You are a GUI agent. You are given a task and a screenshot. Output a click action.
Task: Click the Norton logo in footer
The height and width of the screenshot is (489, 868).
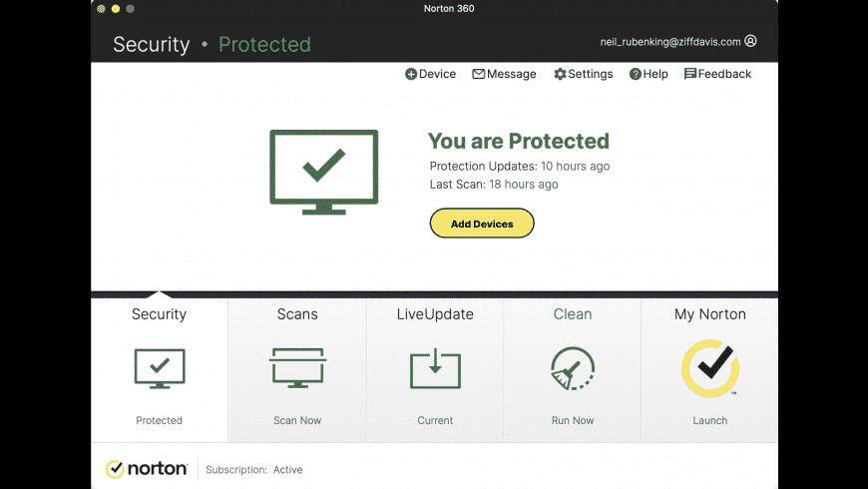pos(146,469)
